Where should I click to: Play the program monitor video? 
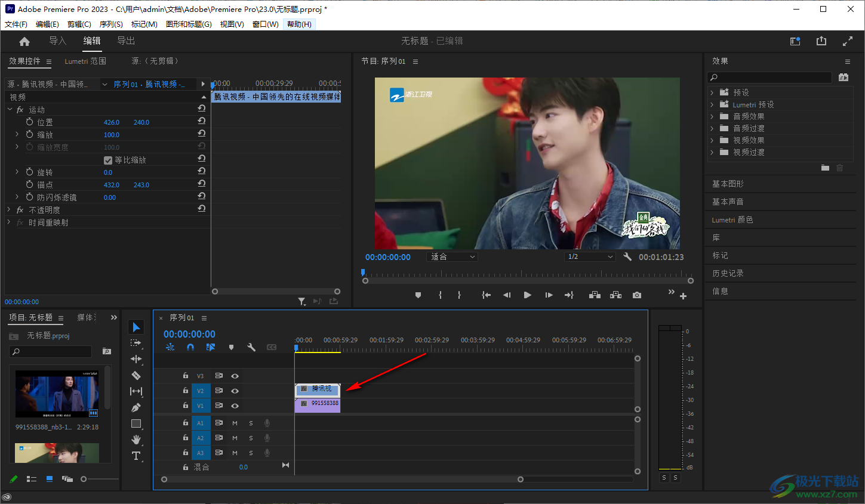click(527, 295)
